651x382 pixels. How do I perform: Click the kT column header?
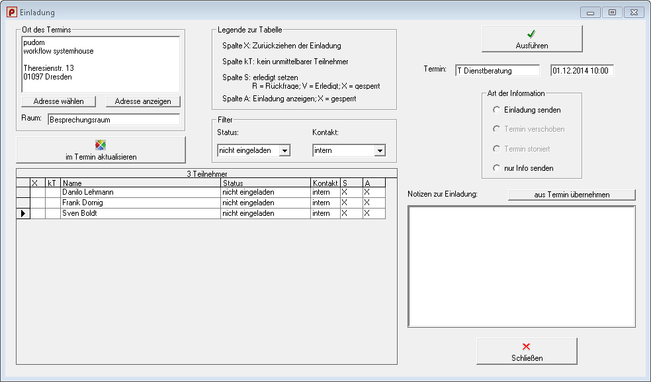53,183
